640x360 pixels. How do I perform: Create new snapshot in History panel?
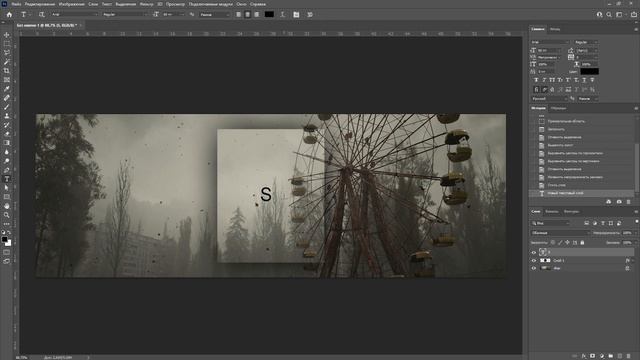tap(619, 202)
